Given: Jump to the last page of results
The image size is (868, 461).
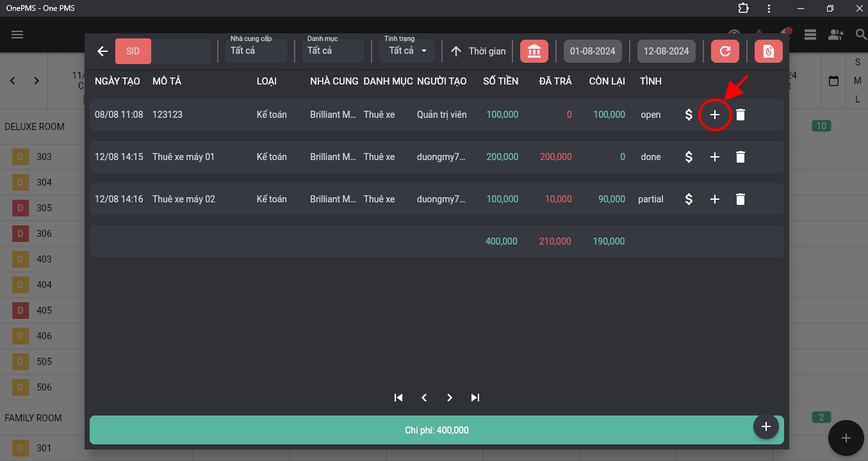Looking at the screenshot, I should [475, 398].
